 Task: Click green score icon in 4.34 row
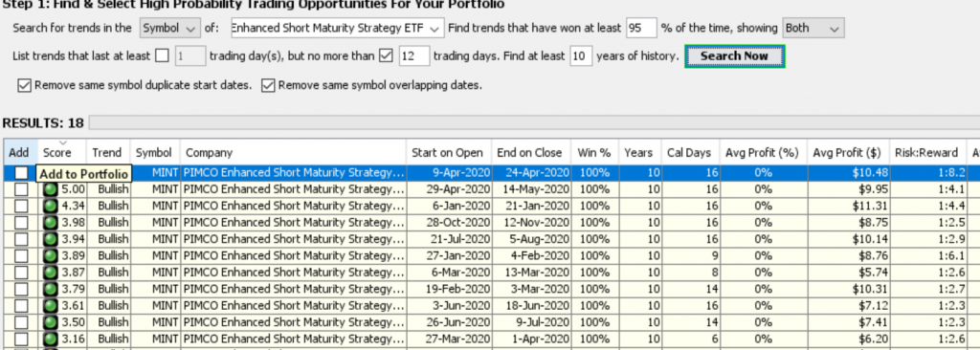point(51,206)
